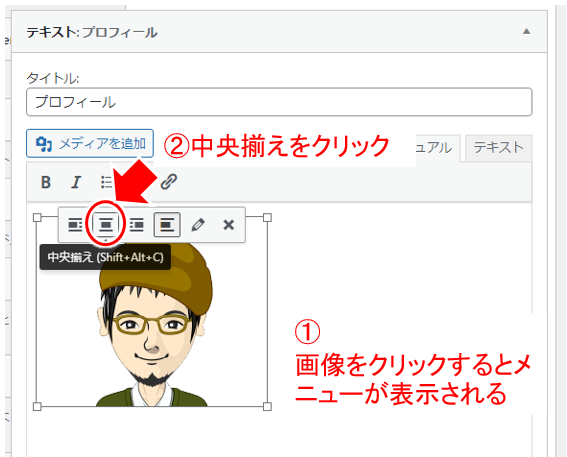
Task: Insert a link with chain icon
Action: [x=169, y=182]
